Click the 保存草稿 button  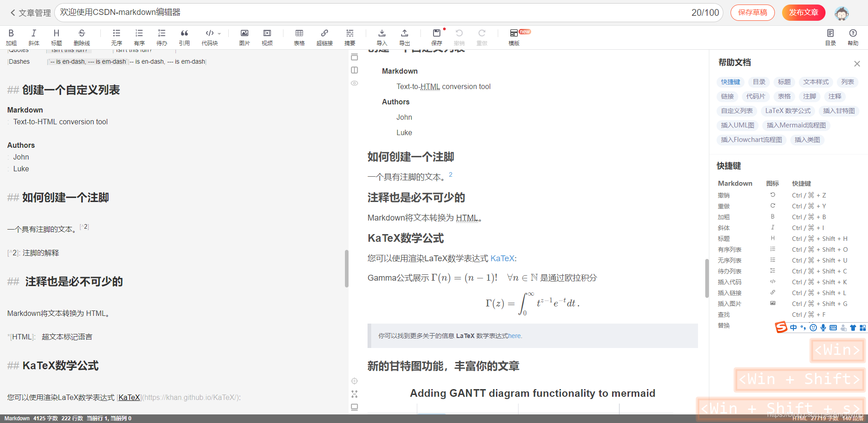click(753, 13)
